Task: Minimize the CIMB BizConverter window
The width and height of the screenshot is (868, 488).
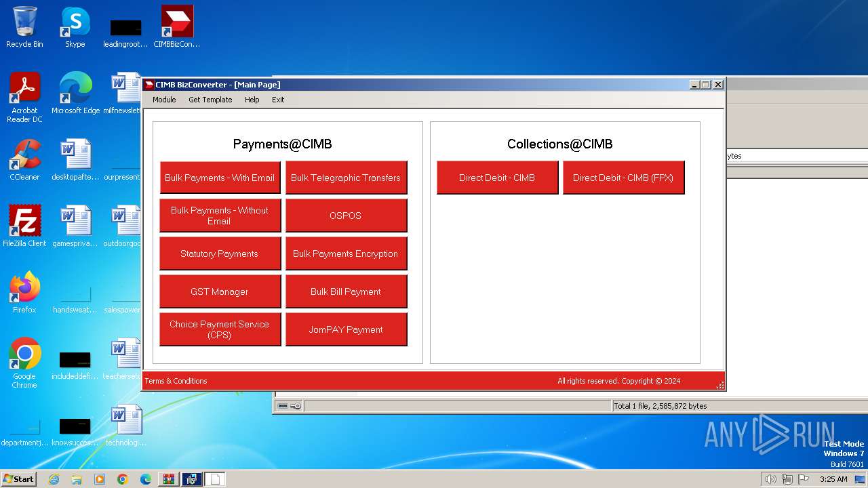Action: click(x=694, y=85)
